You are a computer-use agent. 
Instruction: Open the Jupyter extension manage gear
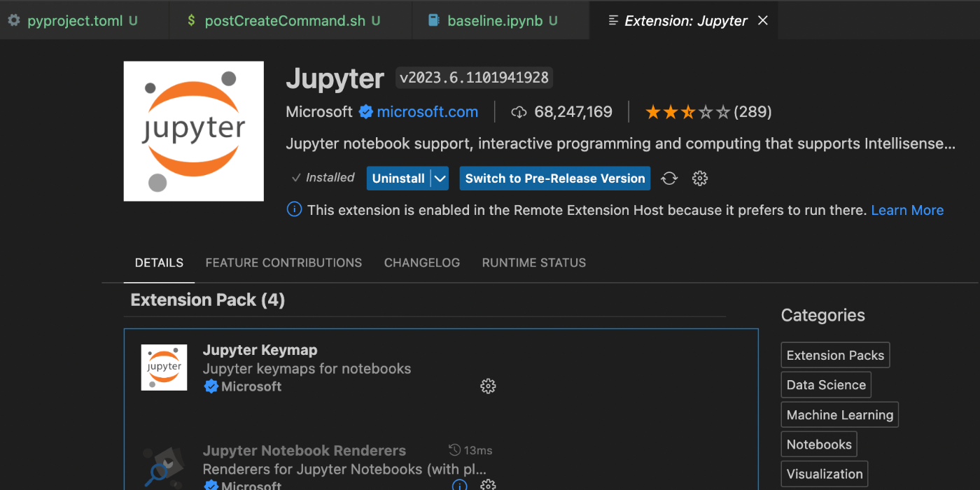700,178
